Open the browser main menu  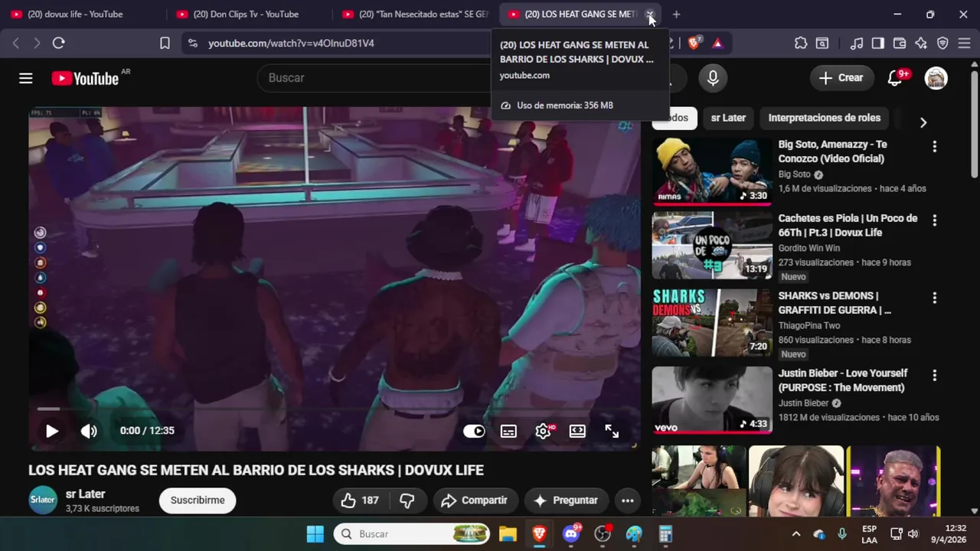point(965,44)
